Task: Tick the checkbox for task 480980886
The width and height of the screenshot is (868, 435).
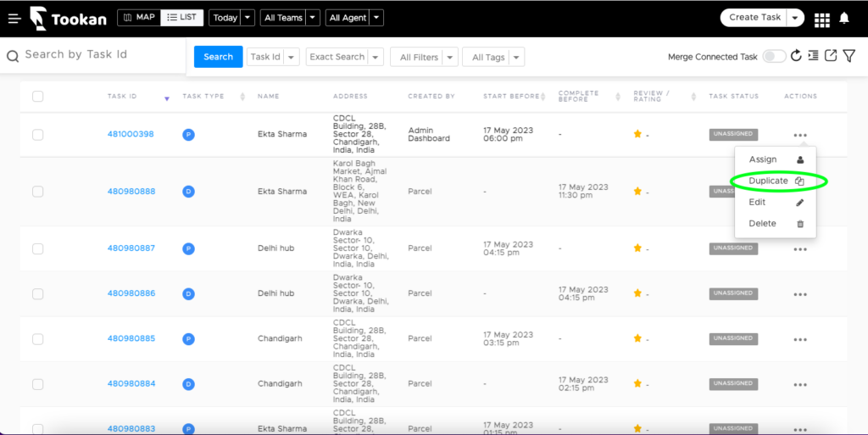Action: [x=37, y=294]
